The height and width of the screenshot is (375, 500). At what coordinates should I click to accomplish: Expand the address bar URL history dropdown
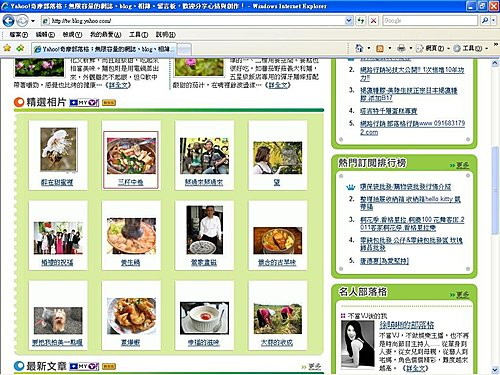349,21
